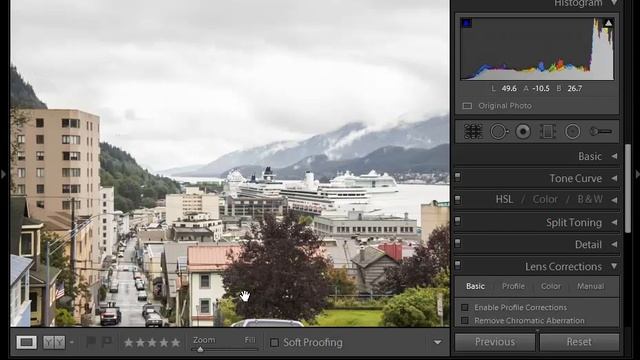
Task: Expand the HSL panel triangle
Action: pos(614,200)
